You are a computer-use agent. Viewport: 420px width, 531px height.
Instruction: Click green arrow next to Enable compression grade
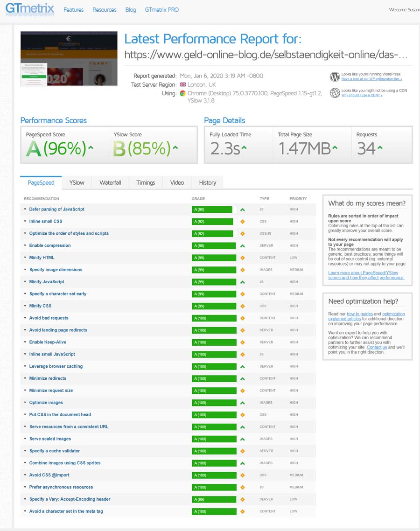coord(243,246)
